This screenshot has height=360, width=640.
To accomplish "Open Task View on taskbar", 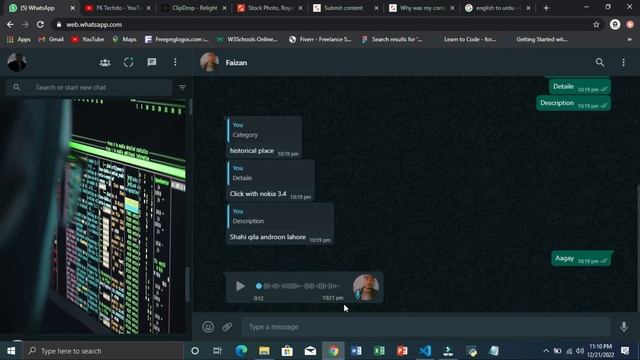I will (x=217, y=351).
